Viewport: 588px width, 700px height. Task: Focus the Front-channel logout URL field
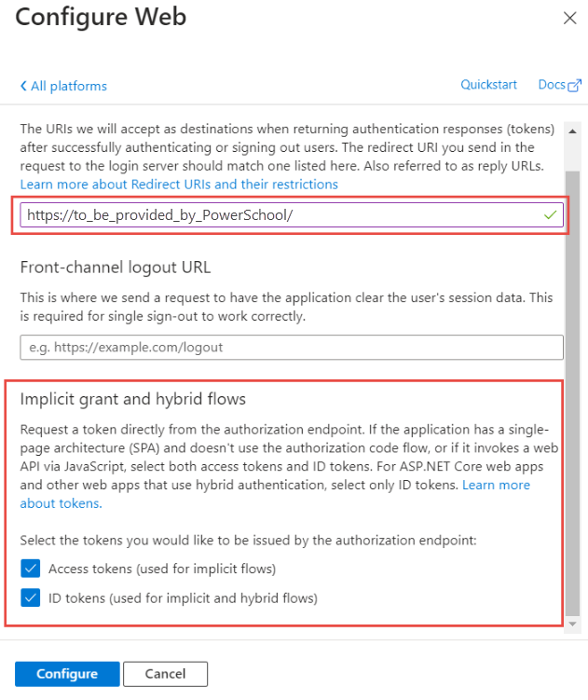click(292, 348)
